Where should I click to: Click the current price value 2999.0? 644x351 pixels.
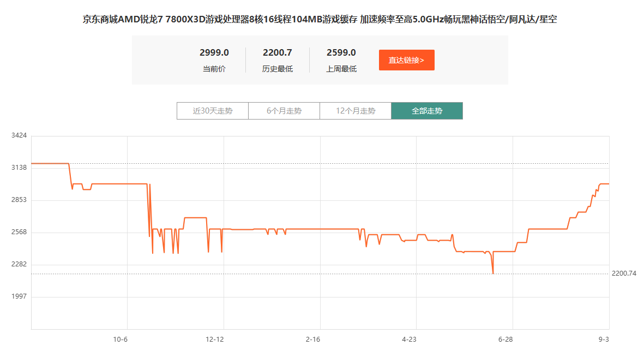pos(214,52)
